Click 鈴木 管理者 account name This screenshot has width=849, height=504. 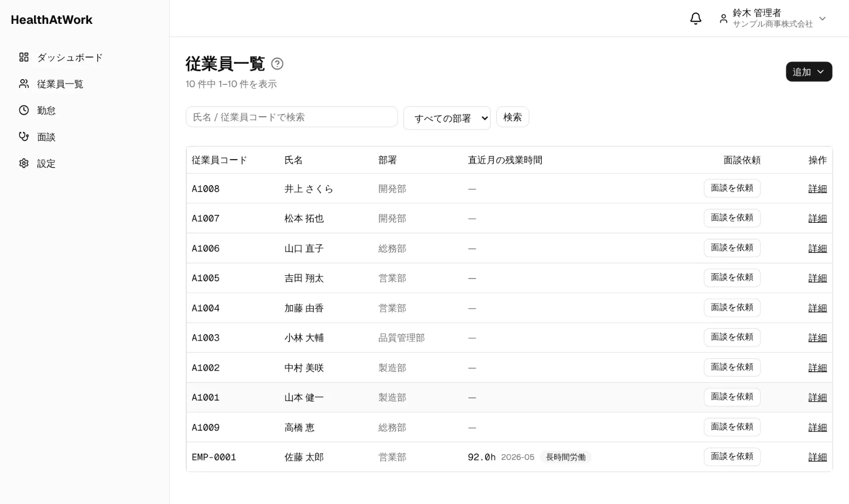(757, 13)
